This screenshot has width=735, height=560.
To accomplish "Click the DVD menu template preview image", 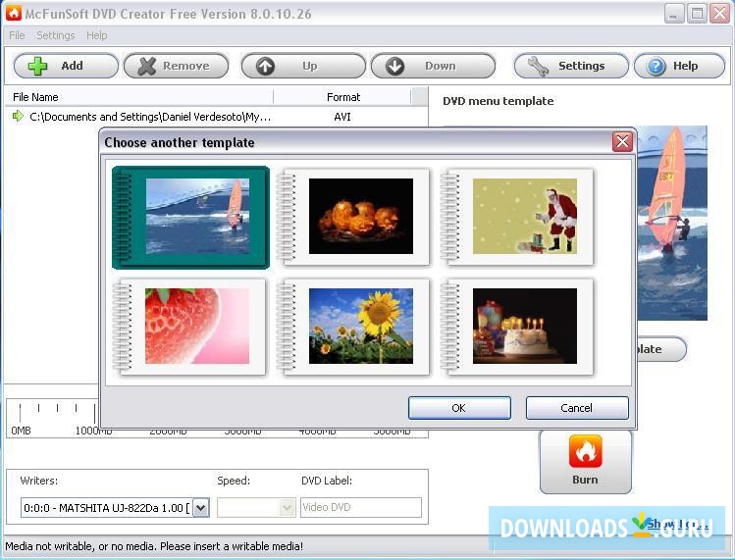I will 672,223.
